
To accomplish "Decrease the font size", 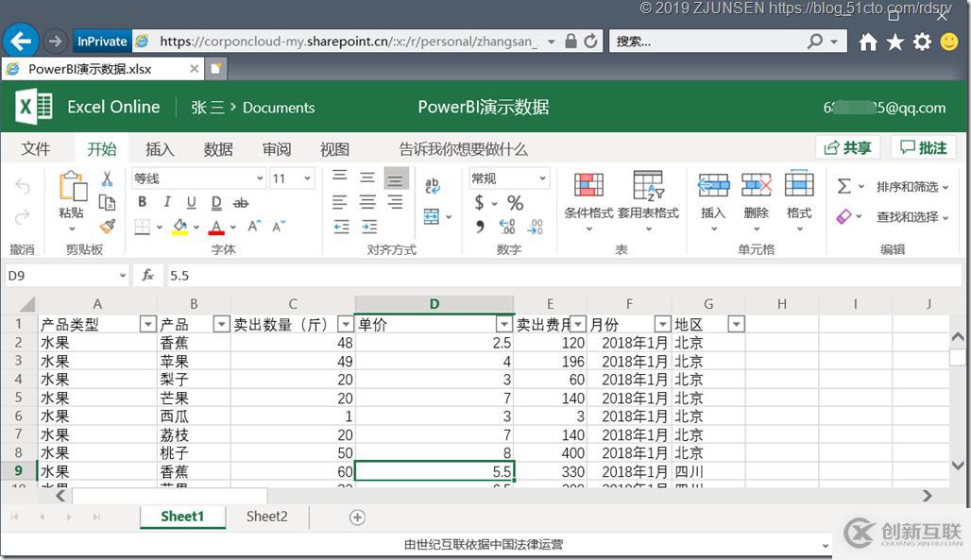I will (x=279, y=226).
